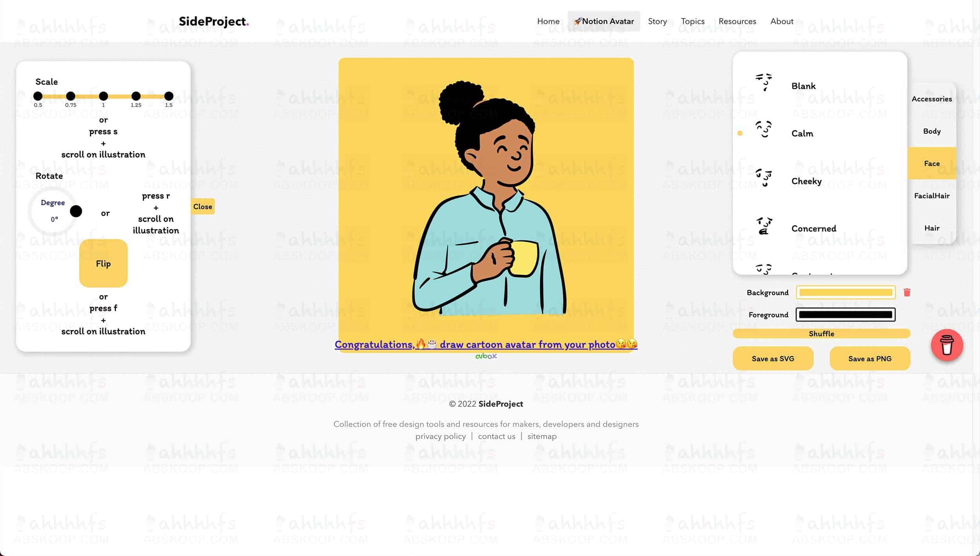Click the Foreground color swatch

tap(845, 314)
